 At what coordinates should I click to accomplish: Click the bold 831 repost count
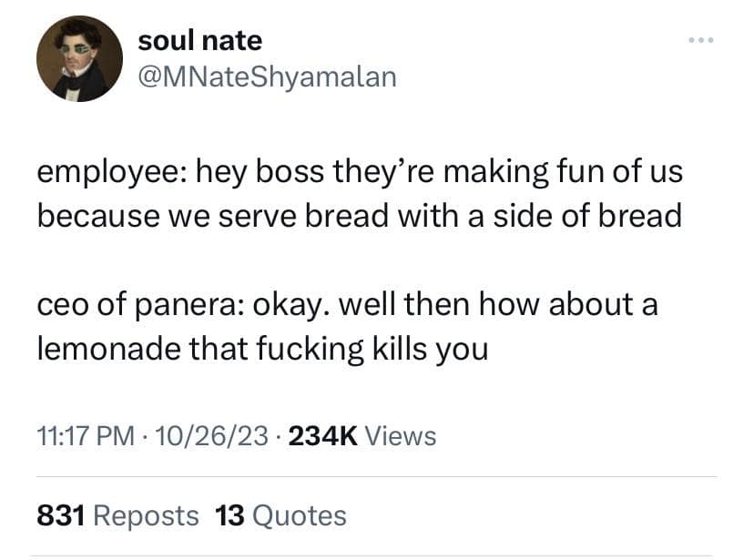pos(61,516)
